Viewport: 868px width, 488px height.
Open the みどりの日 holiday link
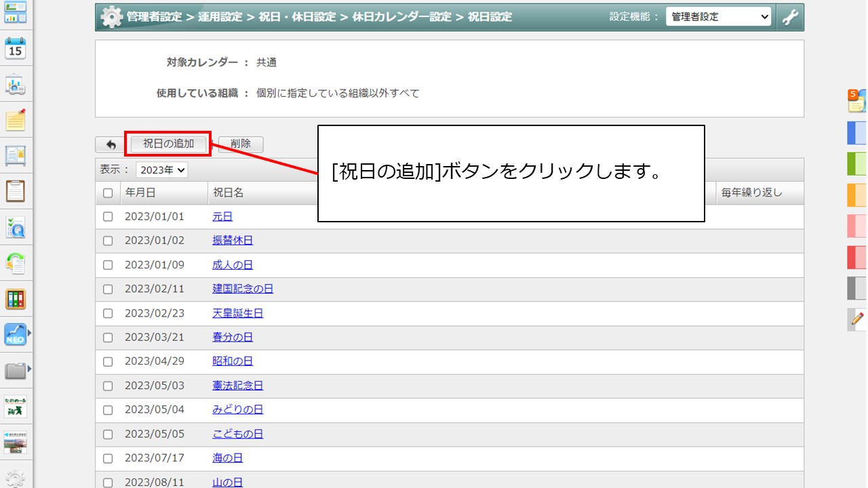(237, 409)
